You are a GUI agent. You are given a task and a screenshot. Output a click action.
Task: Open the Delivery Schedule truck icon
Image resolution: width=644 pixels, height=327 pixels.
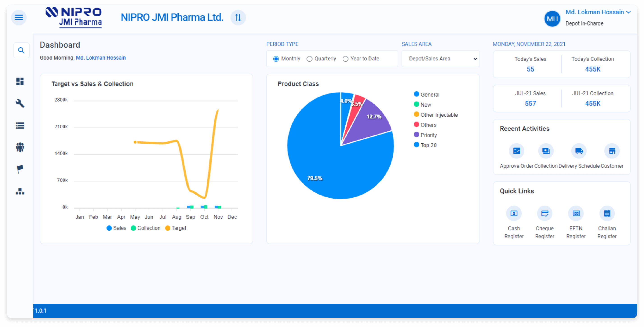579,151
